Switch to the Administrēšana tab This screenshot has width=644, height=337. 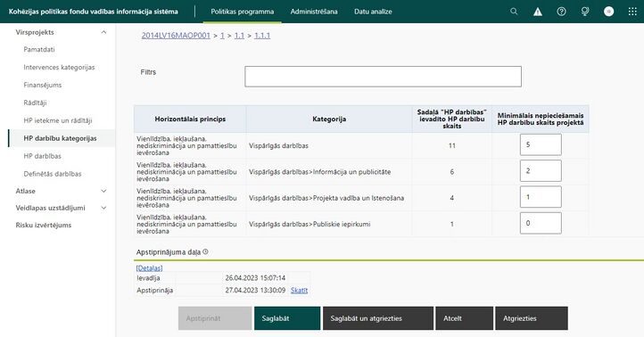[314, 12]
